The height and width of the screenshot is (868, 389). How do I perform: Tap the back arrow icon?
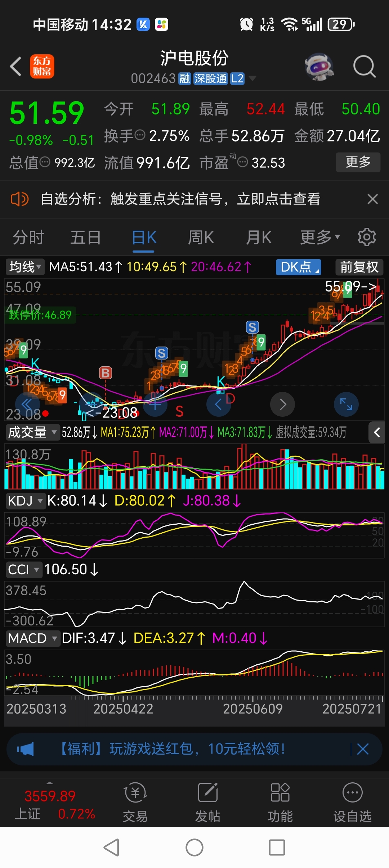[x=16, y=67]
